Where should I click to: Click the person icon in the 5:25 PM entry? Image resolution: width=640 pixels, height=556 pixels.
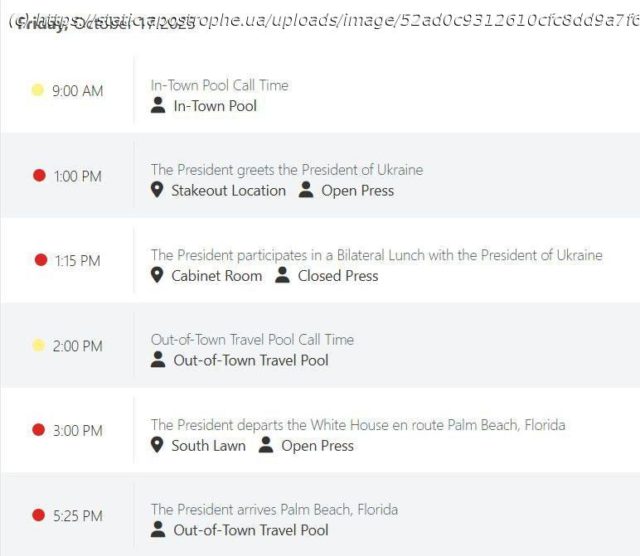click(x=158, y=530)
